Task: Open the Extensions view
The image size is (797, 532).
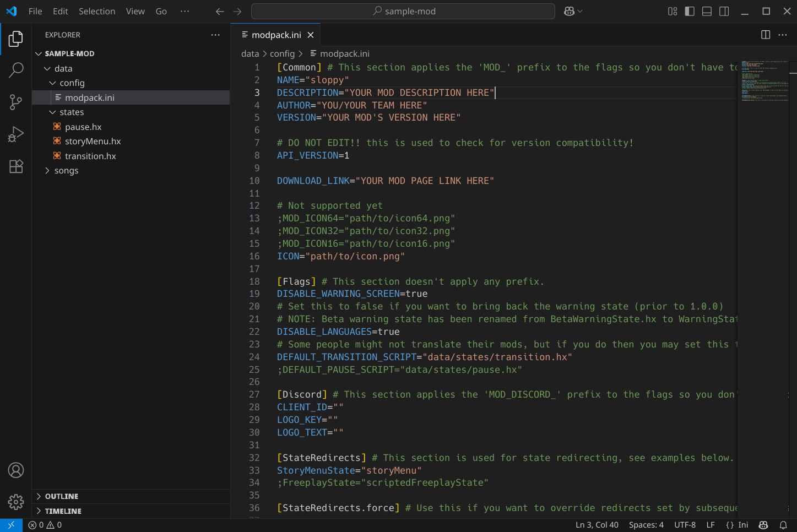Action: pyautogui.click(x=16, y=166)
